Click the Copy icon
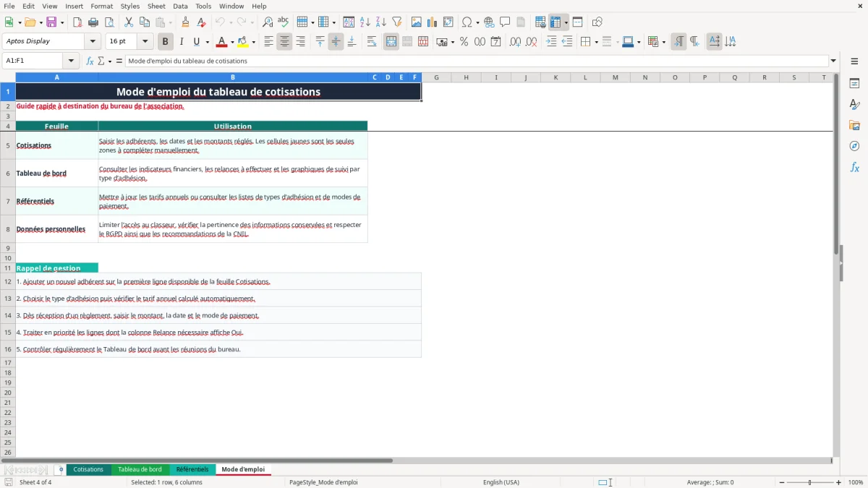The height and width of the screenshot is (488, 868). (x=145, y=22)
